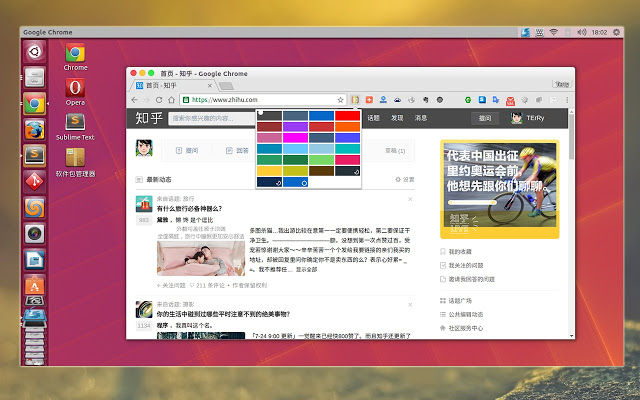Pick the light green color swatch
The width and height of the screenshot is (640, 400).
[321, 160]
